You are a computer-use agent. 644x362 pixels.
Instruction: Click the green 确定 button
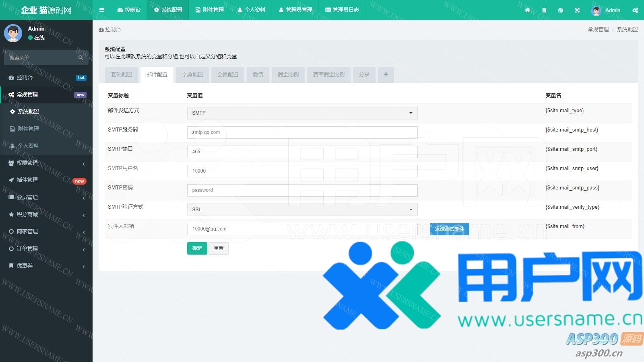[197, 248]
